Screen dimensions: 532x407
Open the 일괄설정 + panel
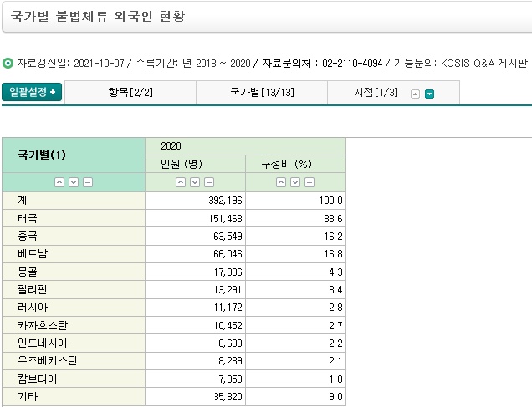coord(32,93)
